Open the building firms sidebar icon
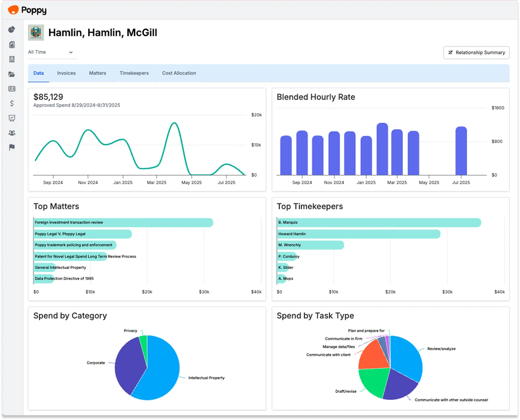Screen dimensions: 520x420 pyautogui.click(x=12, y=59)
